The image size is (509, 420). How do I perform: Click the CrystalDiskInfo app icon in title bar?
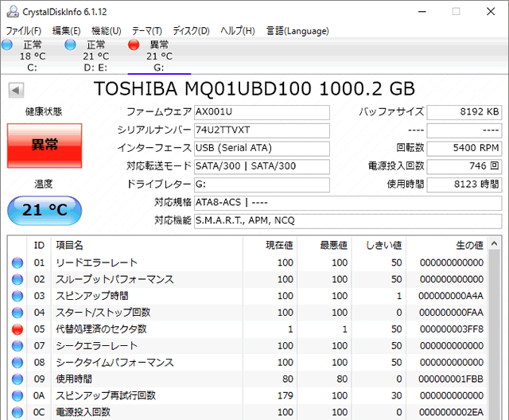click(13, 12)
